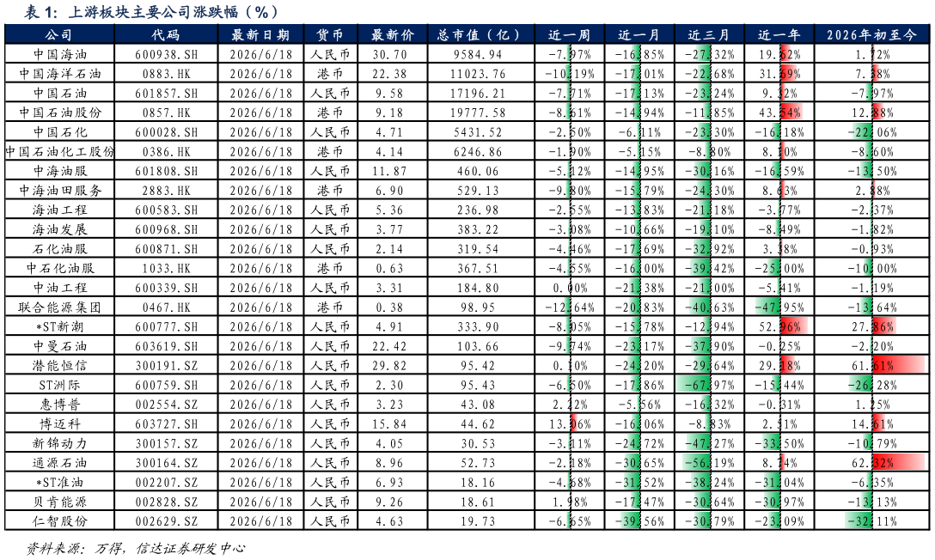
Task: Click the 近一年 column header
Action: click(x=779, y=34)
